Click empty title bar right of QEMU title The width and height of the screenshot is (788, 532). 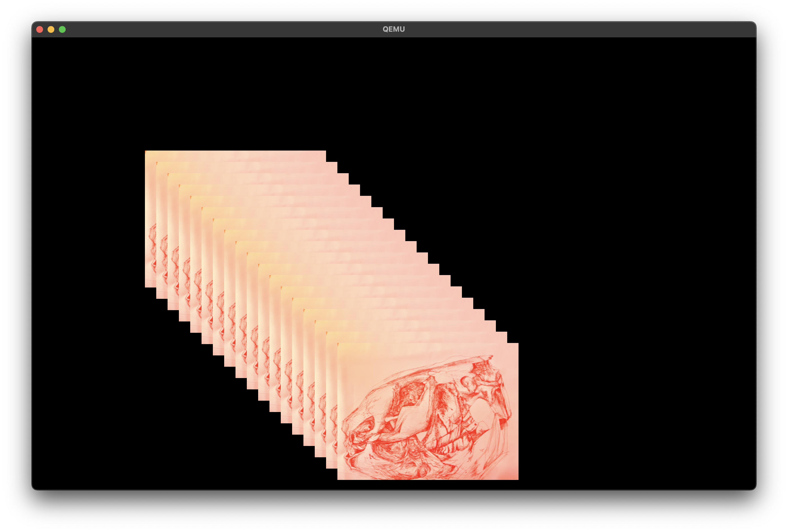pos(576,29)
